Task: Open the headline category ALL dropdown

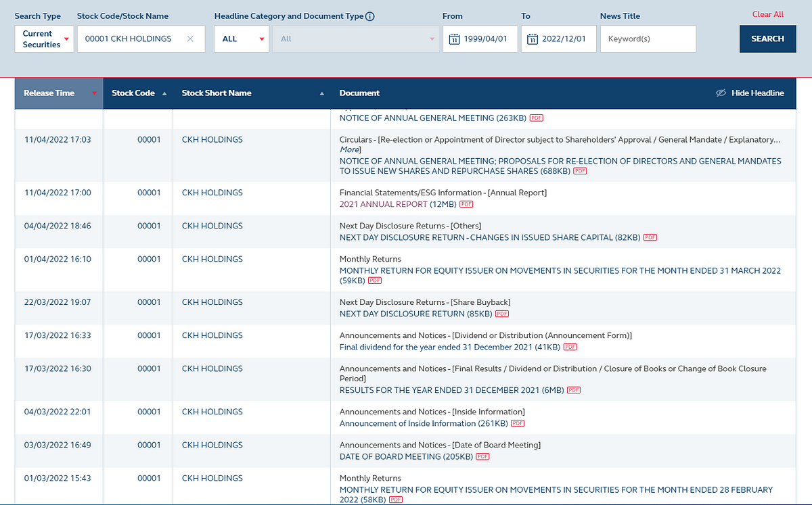Action: click(x=242, y=39)
